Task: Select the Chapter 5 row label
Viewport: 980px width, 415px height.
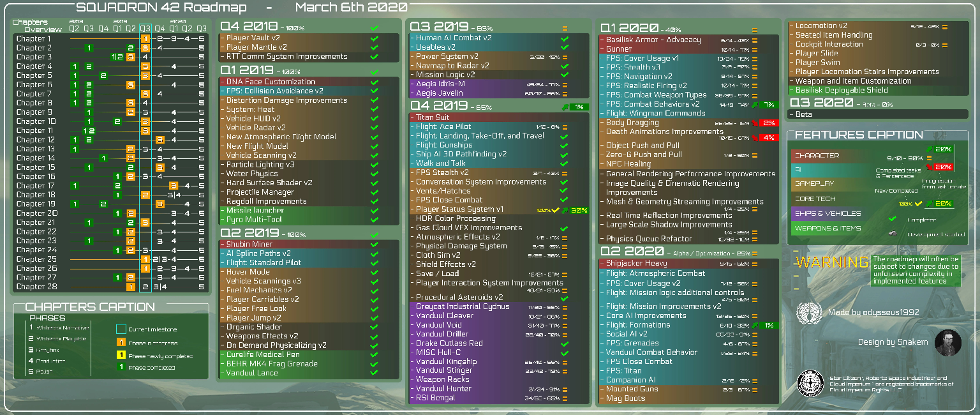Action: click(x=34, y=75)
